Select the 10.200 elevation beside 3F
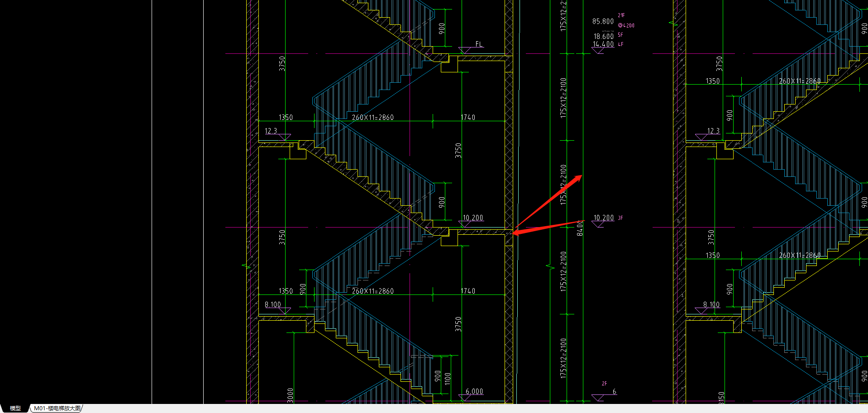The image size is (868, 413). click(604, 218)
